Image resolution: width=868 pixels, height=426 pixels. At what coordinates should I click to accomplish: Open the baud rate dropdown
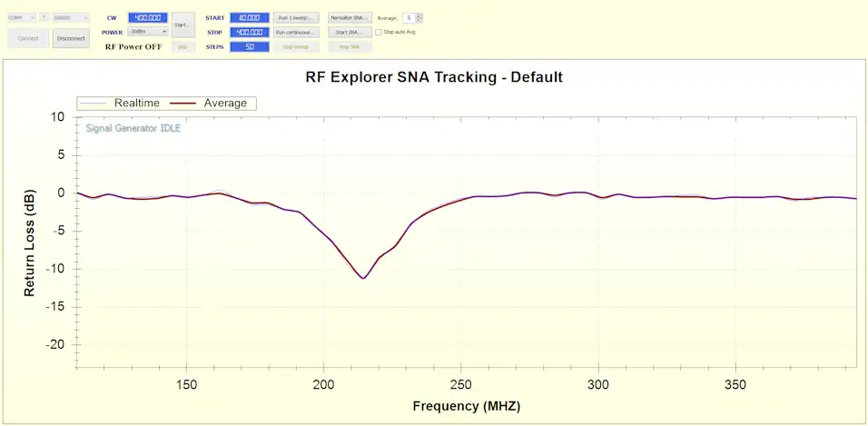(71, 17)
